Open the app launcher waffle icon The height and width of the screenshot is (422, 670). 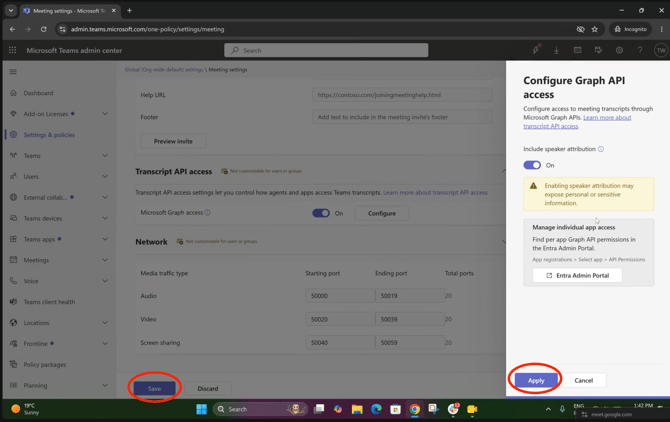click(12, 50)
